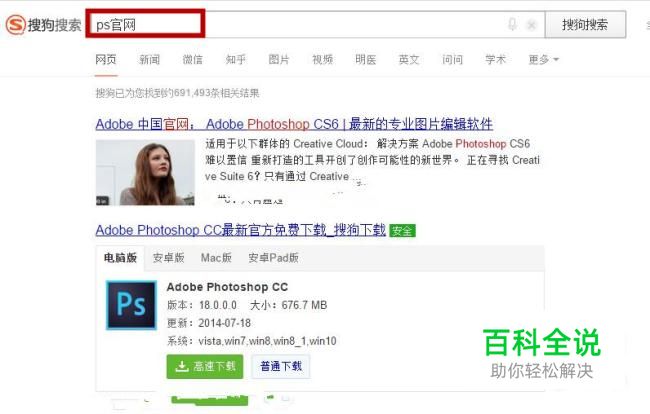Click the green 安全 badge
This screenshot has height=414, width=650.
tap(402, 230)
